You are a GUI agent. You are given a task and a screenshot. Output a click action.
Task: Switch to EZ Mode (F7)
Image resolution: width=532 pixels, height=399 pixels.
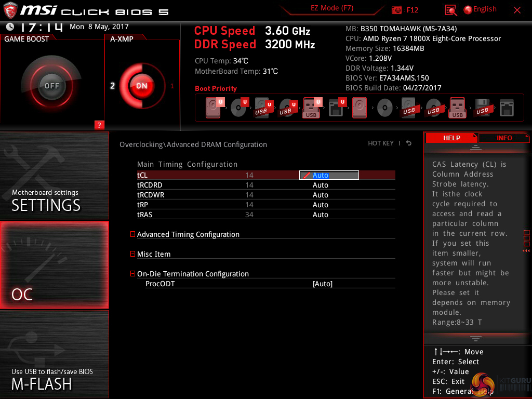[x=332, y=8]
